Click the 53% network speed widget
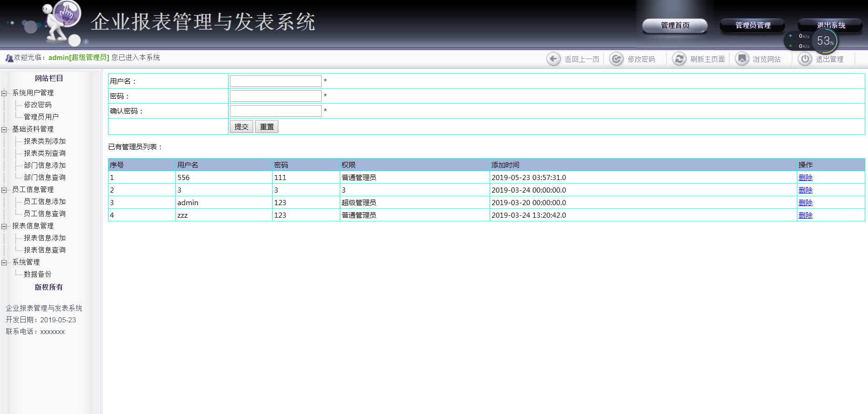 point(812,41)
